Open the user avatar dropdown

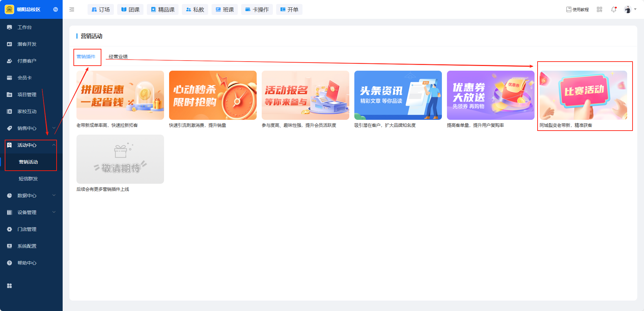(630, 10)
